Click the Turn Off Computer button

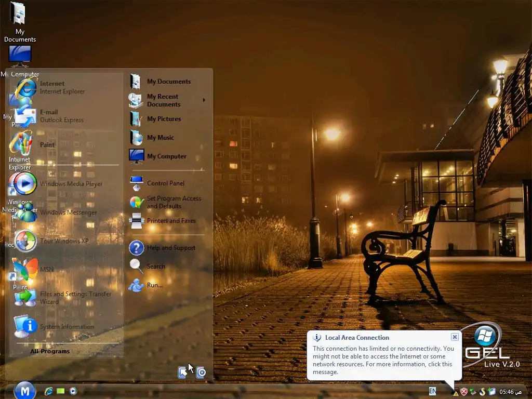point(201,372)
